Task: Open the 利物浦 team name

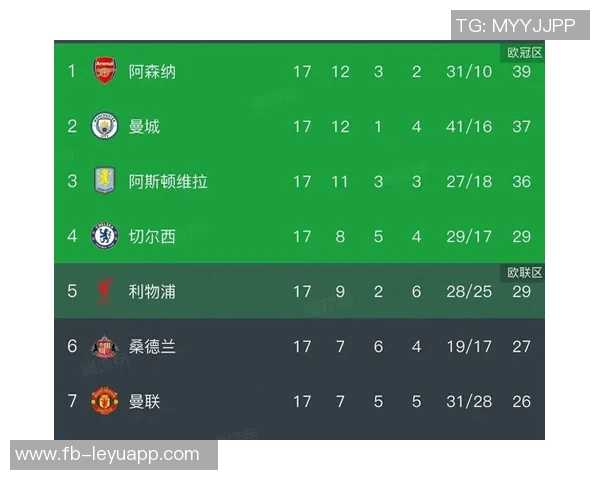Action: (152, 292)
